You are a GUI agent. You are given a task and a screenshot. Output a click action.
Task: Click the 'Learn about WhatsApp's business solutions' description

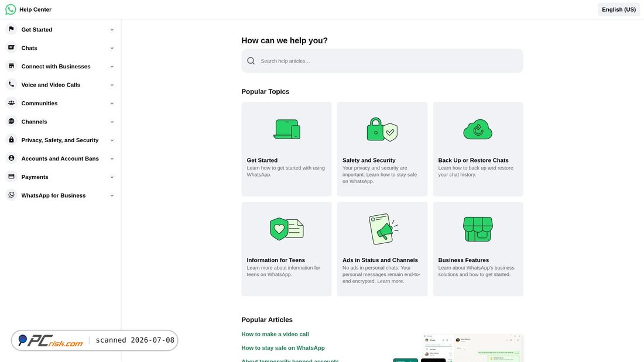click(476, 271)
